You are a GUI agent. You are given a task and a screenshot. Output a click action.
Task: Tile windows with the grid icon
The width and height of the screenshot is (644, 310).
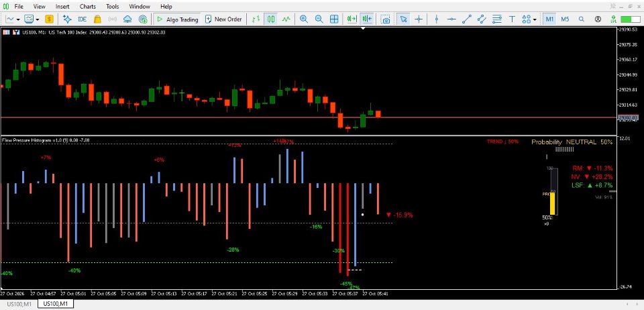(x=334, y=19)
